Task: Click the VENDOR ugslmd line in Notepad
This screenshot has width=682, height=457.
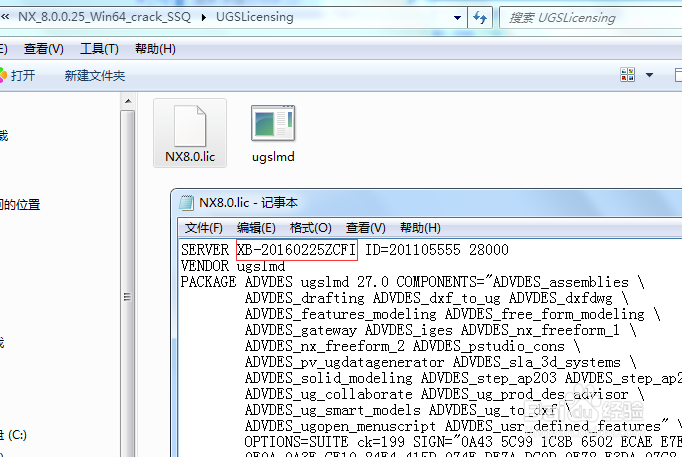Action: coord(233,266)
